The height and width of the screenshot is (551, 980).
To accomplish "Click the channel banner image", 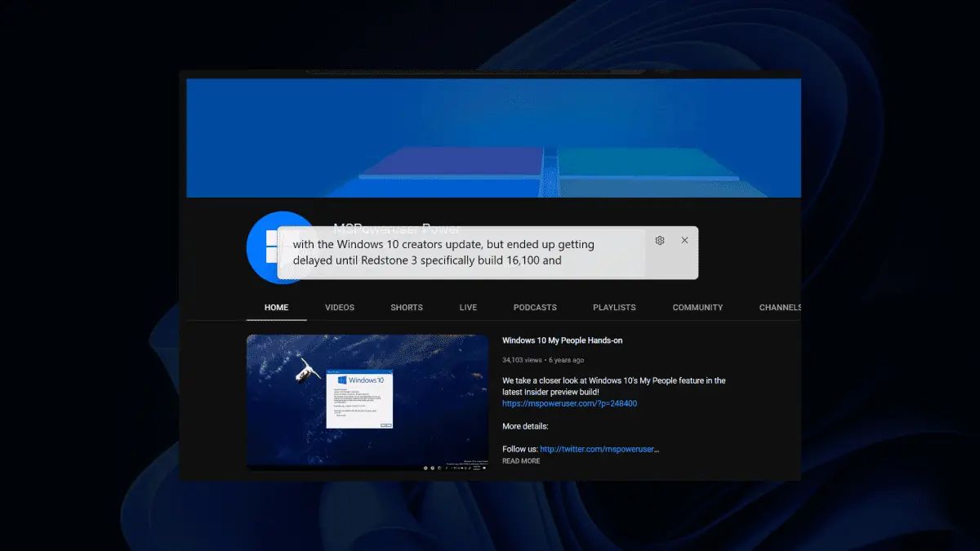I will (x=493, y=138).
